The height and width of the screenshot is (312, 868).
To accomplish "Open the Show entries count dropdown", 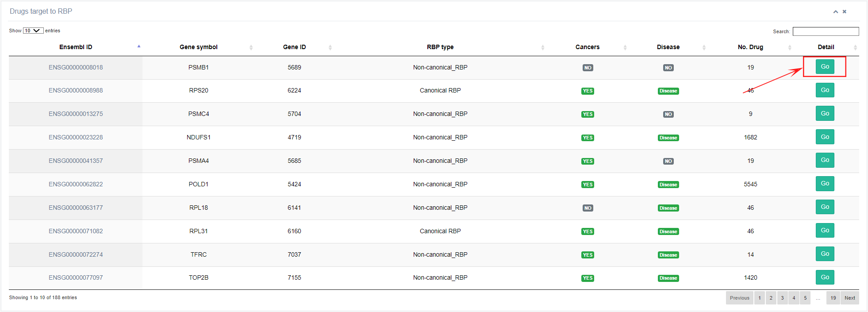I will (33, 31).
